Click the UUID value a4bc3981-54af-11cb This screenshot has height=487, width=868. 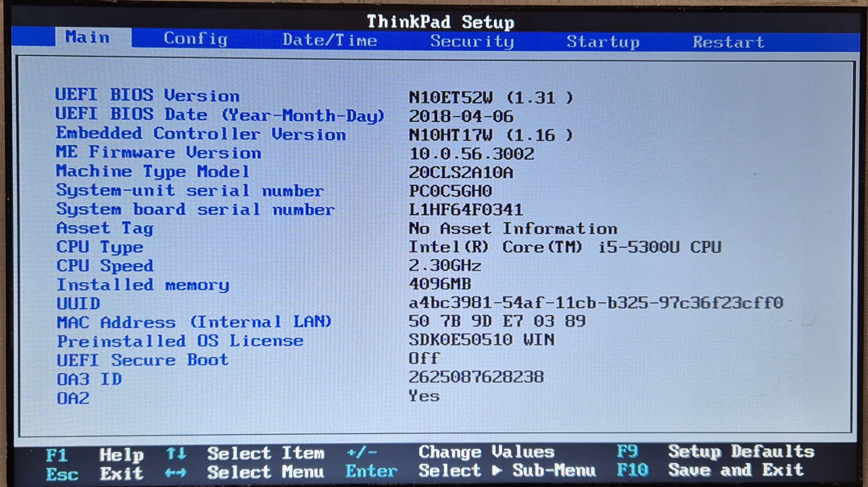pos(596,303)
